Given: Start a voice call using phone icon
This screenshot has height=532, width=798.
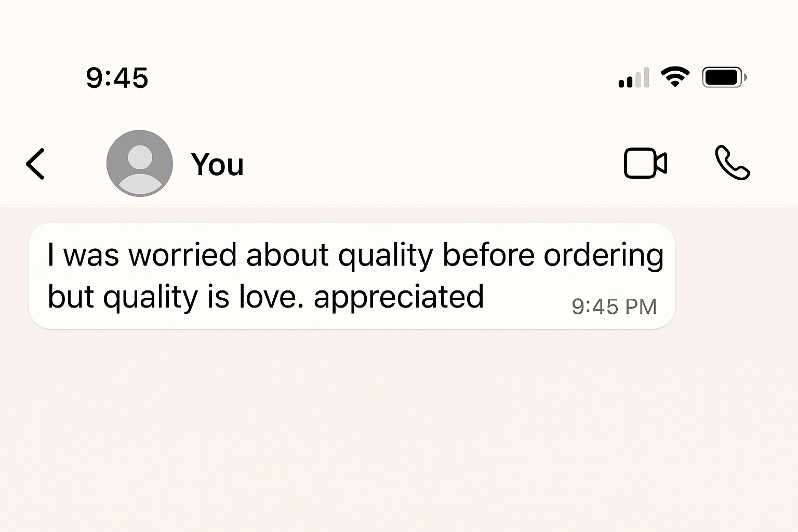Looking at the screenshot, I should tap(732, 163).
